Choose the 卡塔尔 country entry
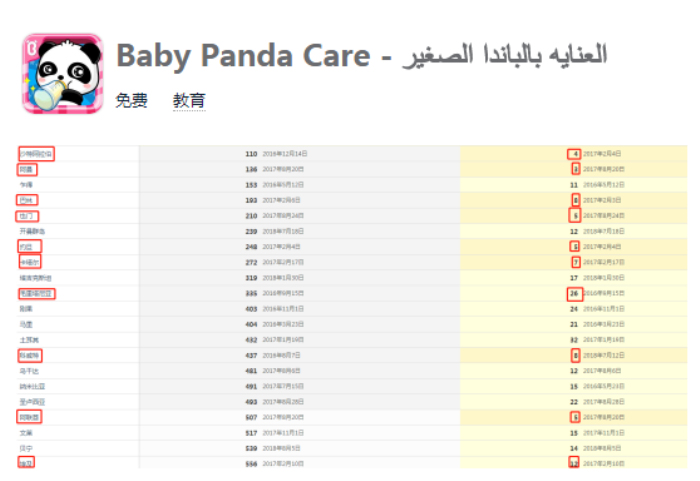The height and width of the screenshot is (481, 700). 29,262
